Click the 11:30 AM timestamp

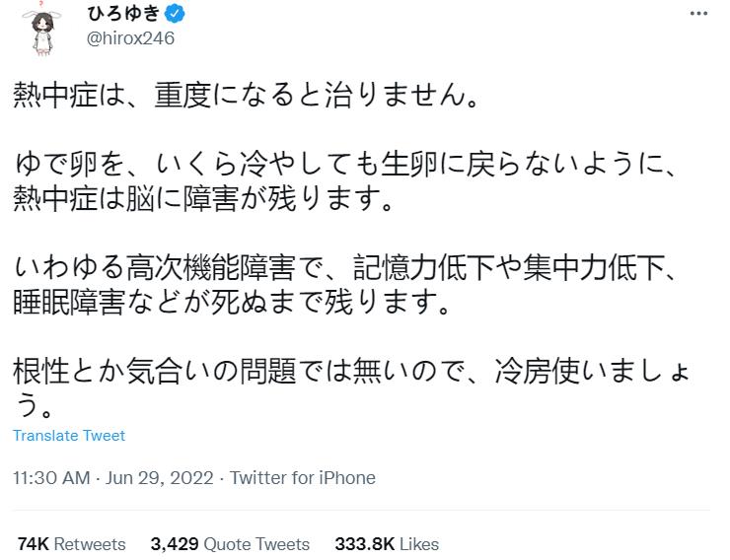pos(50,478)
